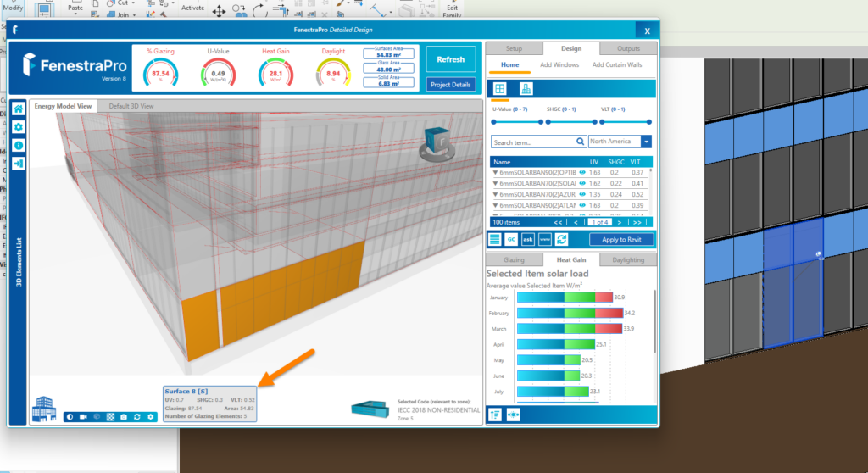
Task: Switch to the Setup tab
Action: 514,48
